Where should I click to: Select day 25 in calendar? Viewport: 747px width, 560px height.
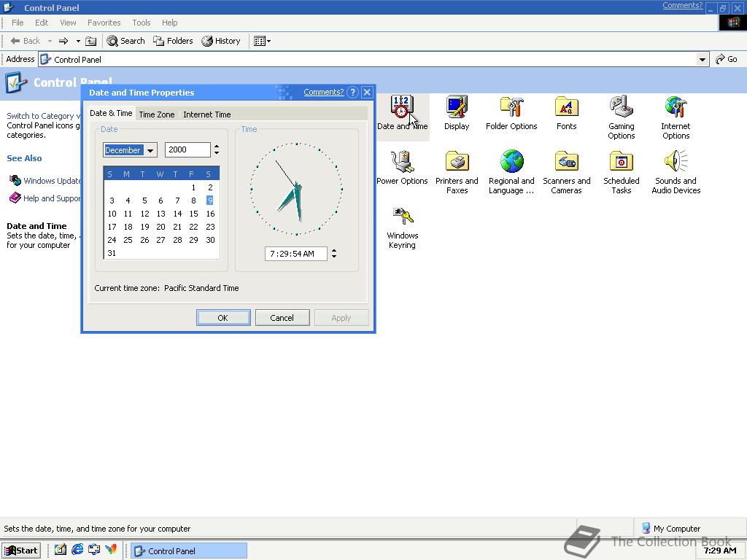click(128, 240)
